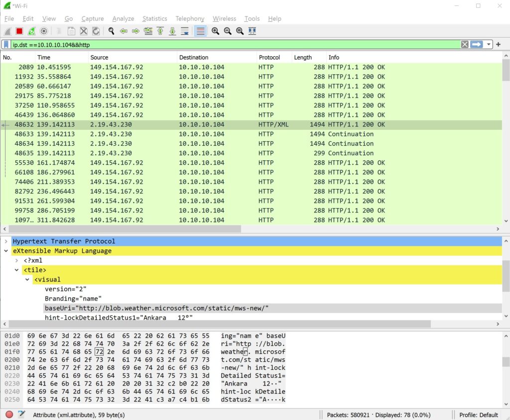The image size is (510, 420).
Task: Collapse the <tile> tree node
Action: [16, 270]
